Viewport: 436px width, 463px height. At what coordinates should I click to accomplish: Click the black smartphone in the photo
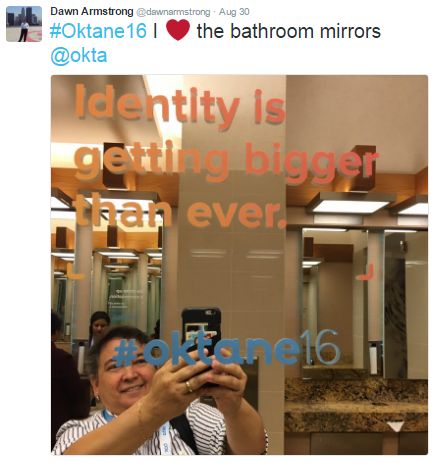pyautogui.click(x=201, y=338)
